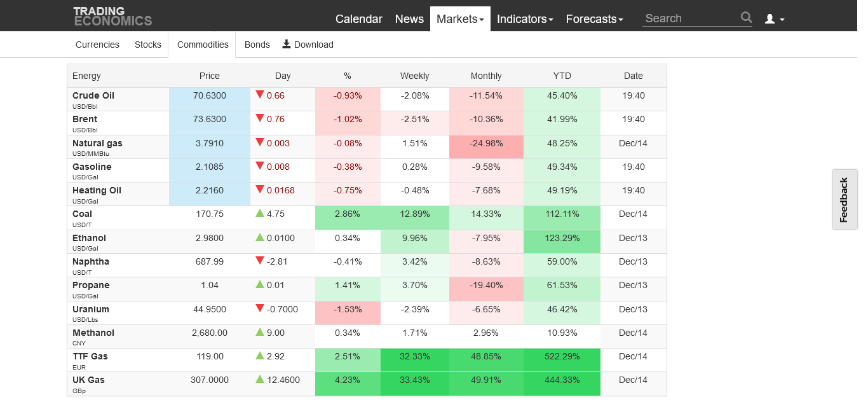Open the user account icon menu
868x409 pixels.
[x=774, y=19]
